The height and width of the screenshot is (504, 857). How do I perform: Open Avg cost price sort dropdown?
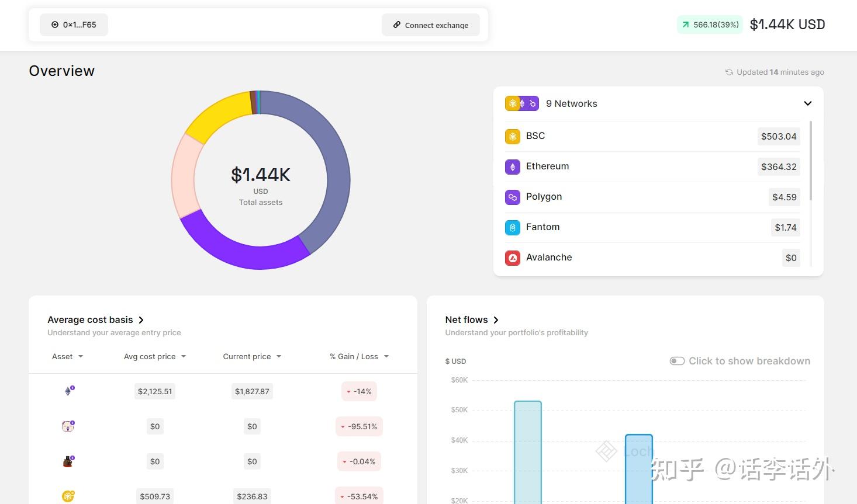point(184,356)
